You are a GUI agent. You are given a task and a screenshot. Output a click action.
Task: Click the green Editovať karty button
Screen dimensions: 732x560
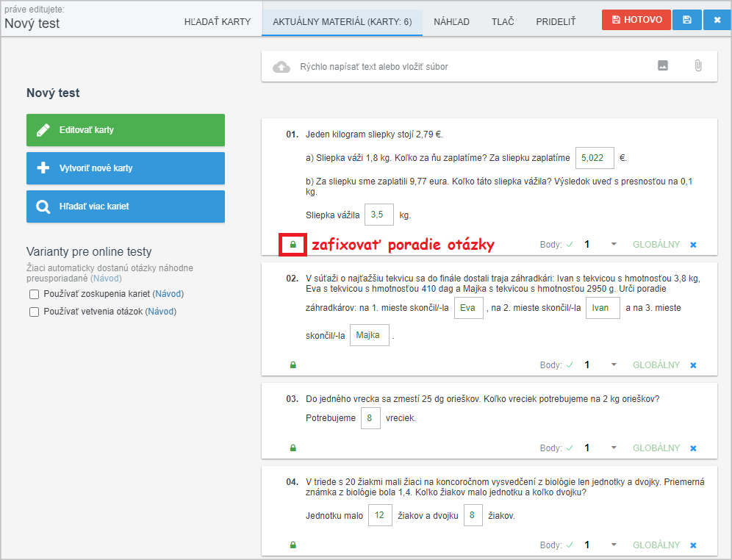126,130
